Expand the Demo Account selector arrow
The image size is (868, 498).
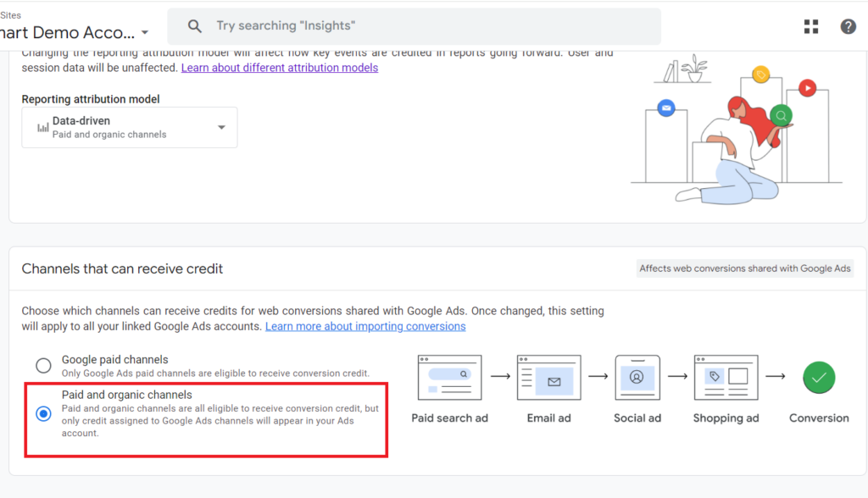tap(145, 33)
